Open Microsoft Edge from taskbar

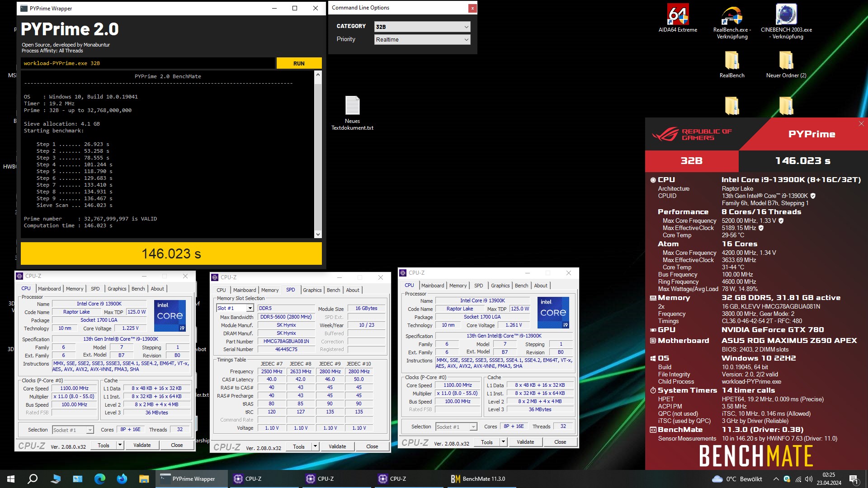pos(100,479)
